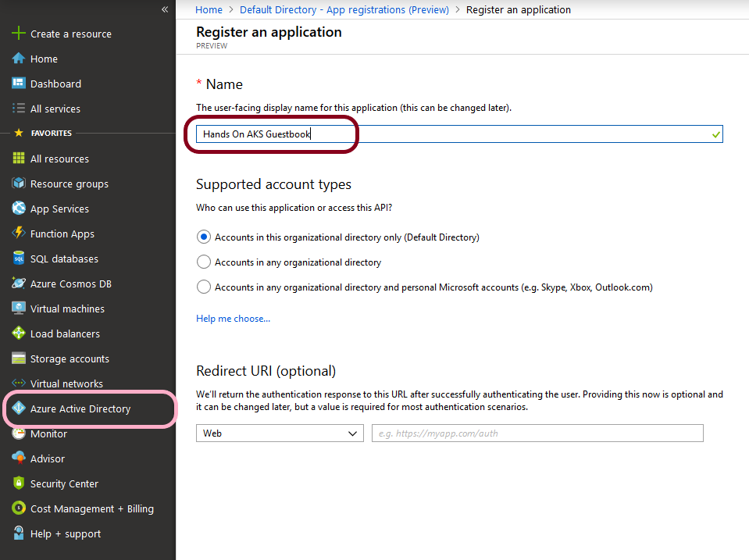Click the SQL databases label
749x560 pixels.
(x=64, y=259)
